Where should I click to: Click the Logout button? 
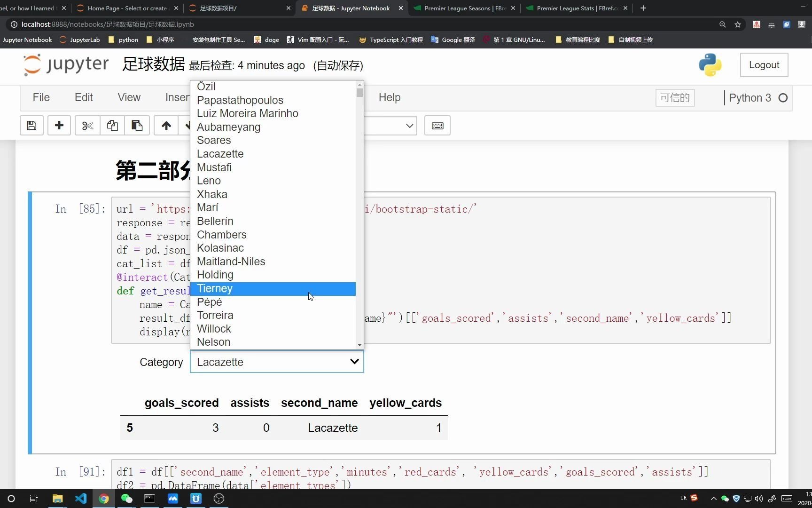point(764,65)
